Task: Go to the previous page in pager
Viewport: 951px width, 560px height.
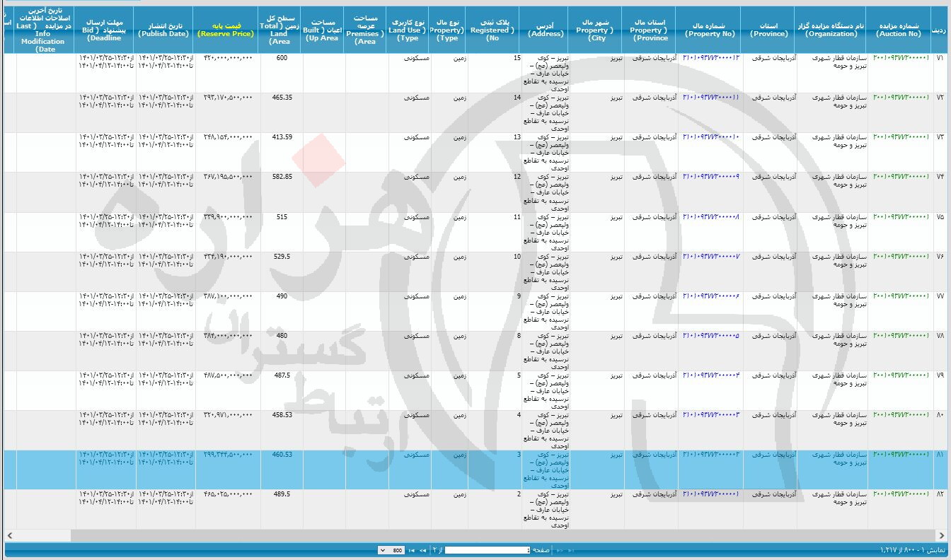Action: (560, 550)
